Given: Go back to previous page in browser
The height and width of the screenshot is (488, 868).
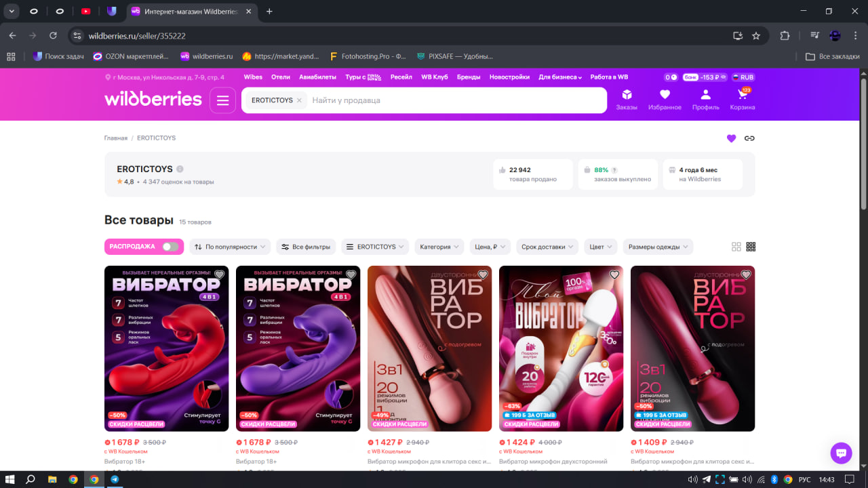Looking at the screenshot, I should point(12,36).
